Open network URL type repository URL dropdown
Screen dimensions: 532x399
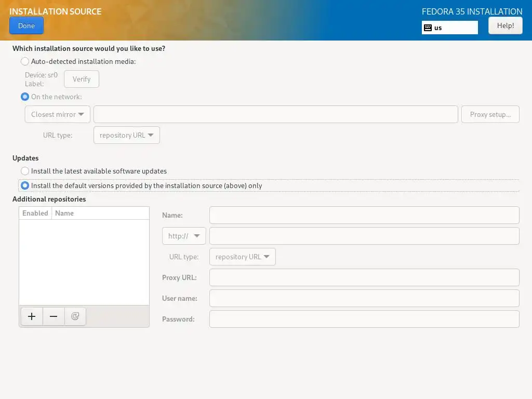127,135
